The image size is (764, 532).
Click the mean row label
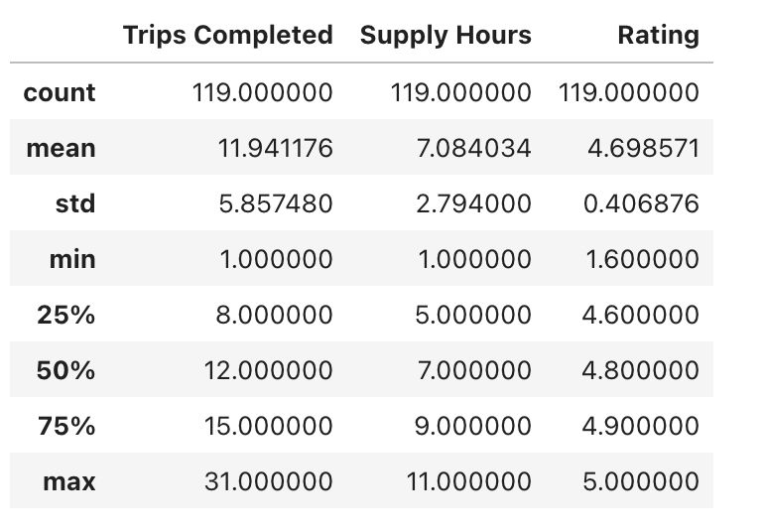[x=61, y=148]
